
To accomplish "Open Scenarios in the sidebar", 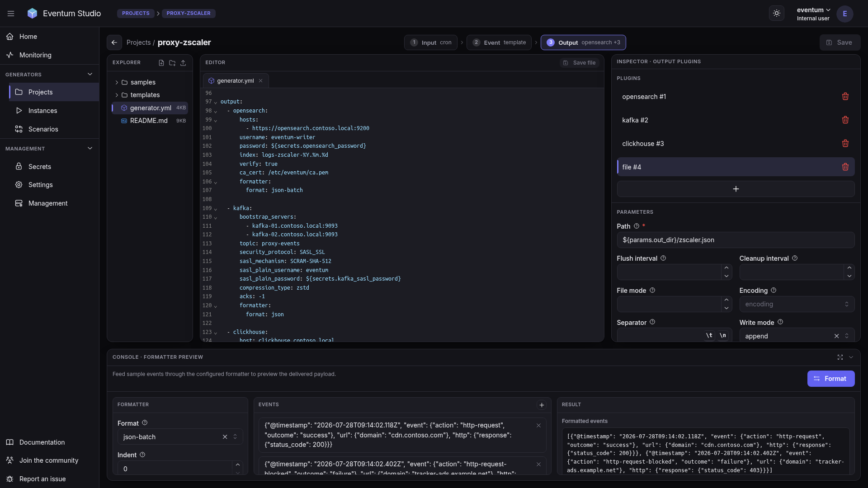I will tap(54, 129).
